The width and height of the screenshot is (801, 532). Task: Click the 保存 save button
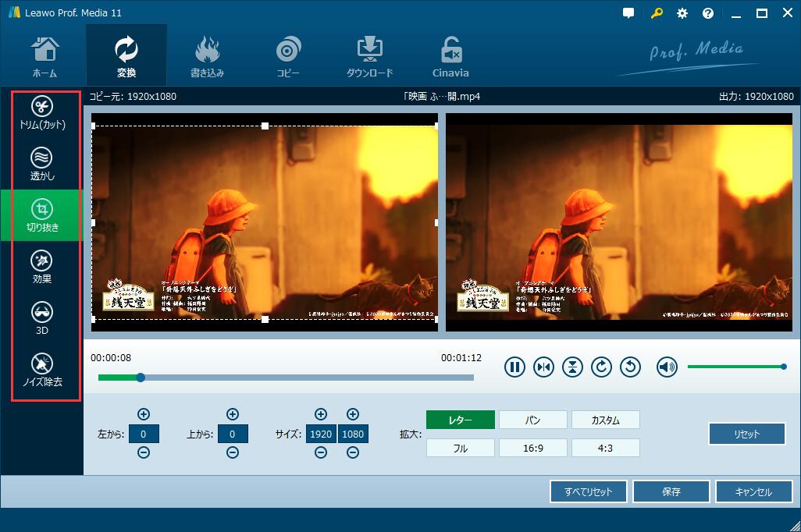point(671,491)
